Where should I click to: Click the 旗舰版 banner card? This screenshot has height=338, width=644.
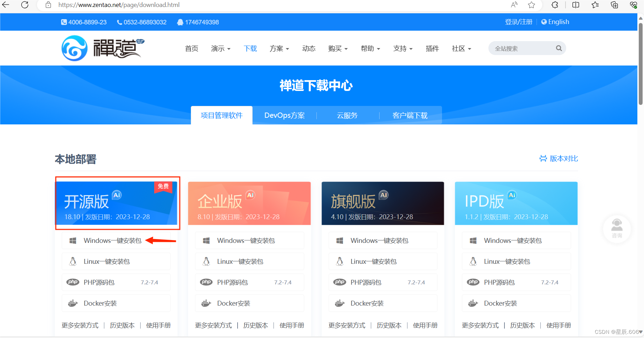pyautogui.click(x=383, y=203)
